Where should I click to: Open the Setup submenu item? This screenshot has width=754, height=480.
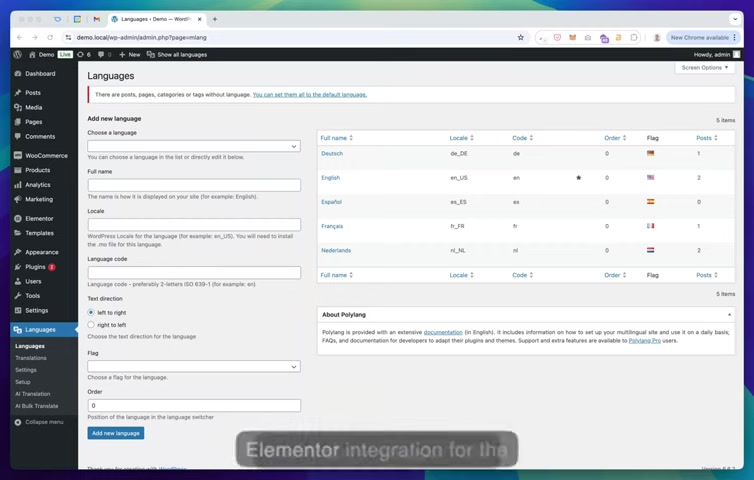23,382
